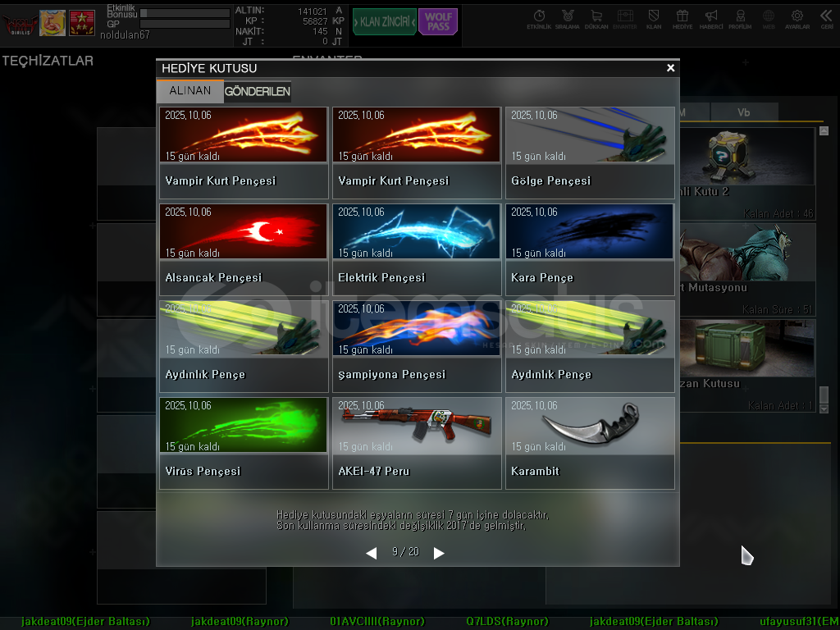Image resolution: width=840 pixels, height=630 pixels.
Task: Go to next gift box page
Action: (x=439, y=553)
